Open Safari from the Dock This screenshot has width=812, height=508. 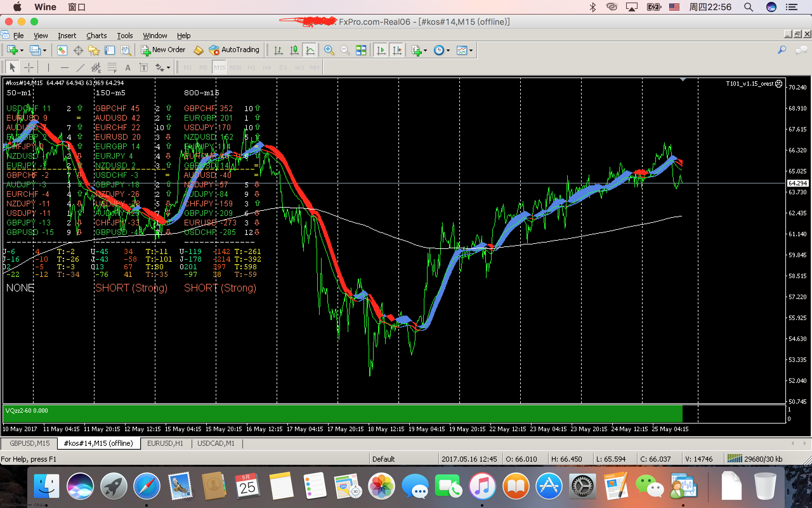147,486
